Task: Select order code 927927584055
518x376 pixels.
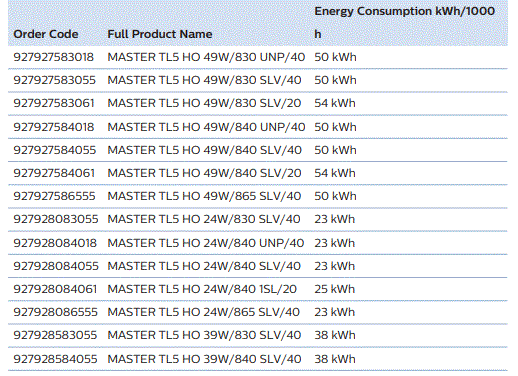Action: click(x=55, y=150)
